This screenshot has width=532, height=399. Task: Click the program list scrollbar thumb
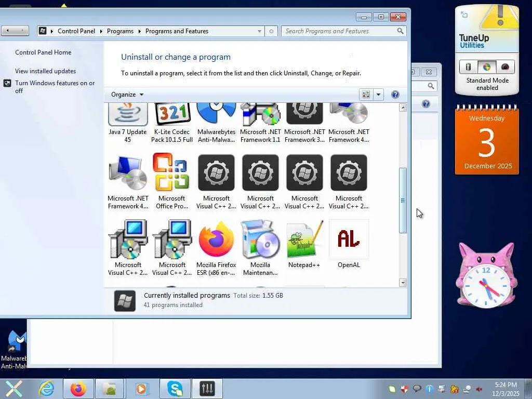[403, 200]
